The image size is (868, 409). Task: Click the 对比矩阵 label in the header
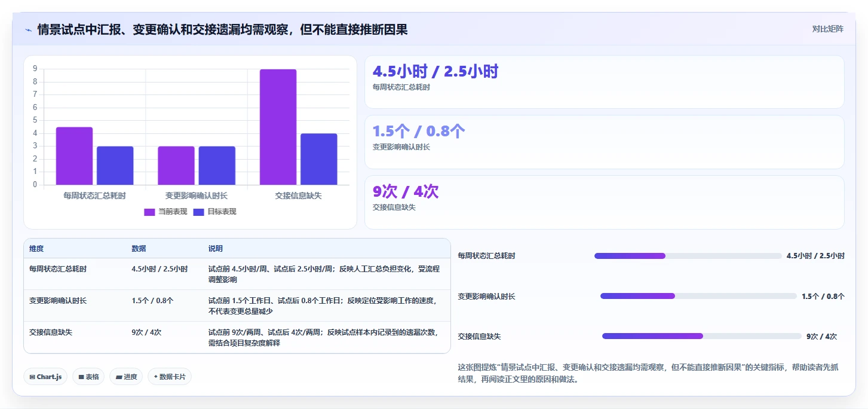827,29
